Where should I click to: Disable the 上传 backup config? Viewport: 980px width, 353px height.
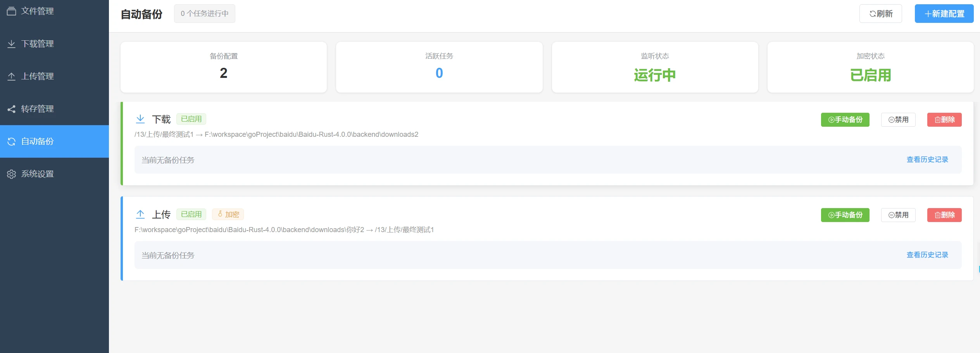pos(898,215)
